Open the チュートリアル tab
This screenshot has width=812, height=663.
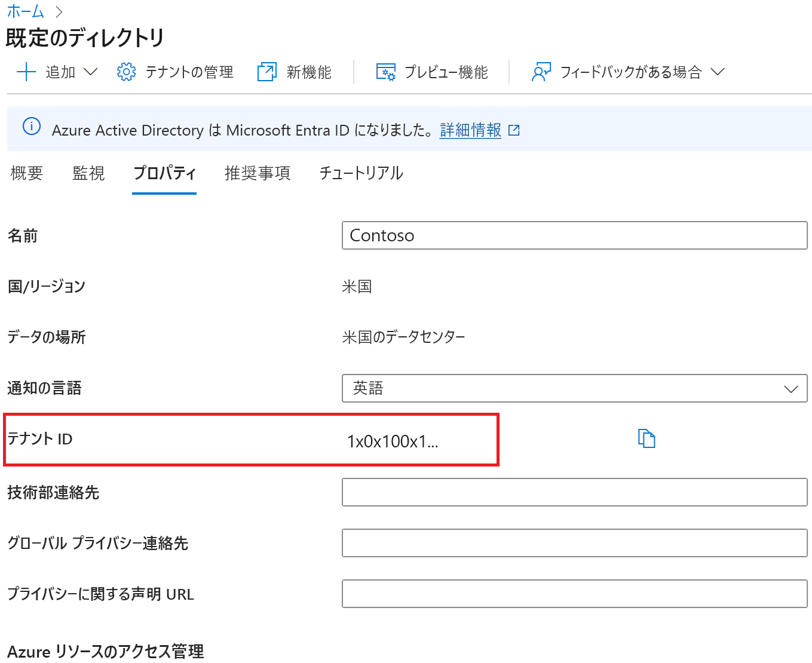[361, 173]
